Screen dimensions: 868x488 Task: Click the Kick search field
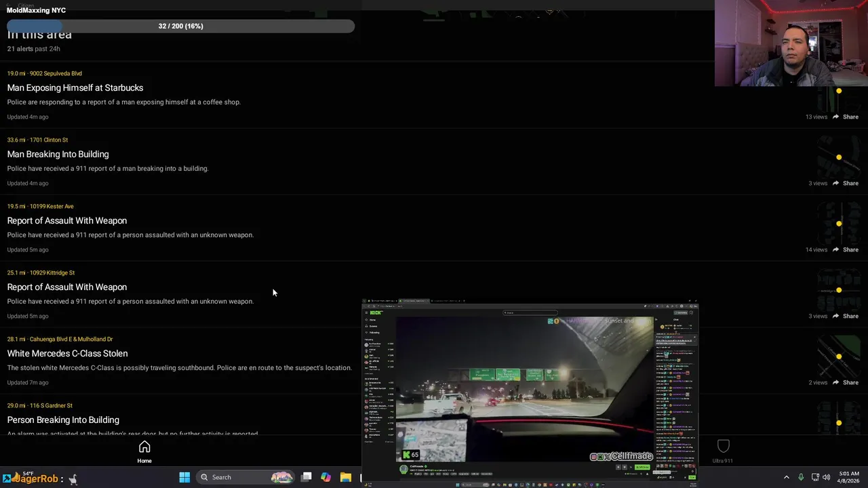[530, 312]
